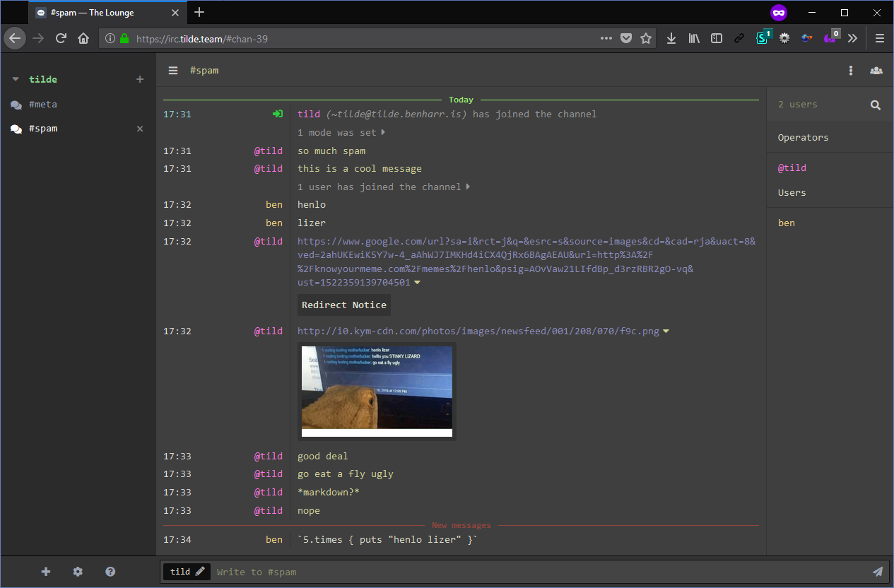Click ben nick beside 'henlo' message

(274, 204)
